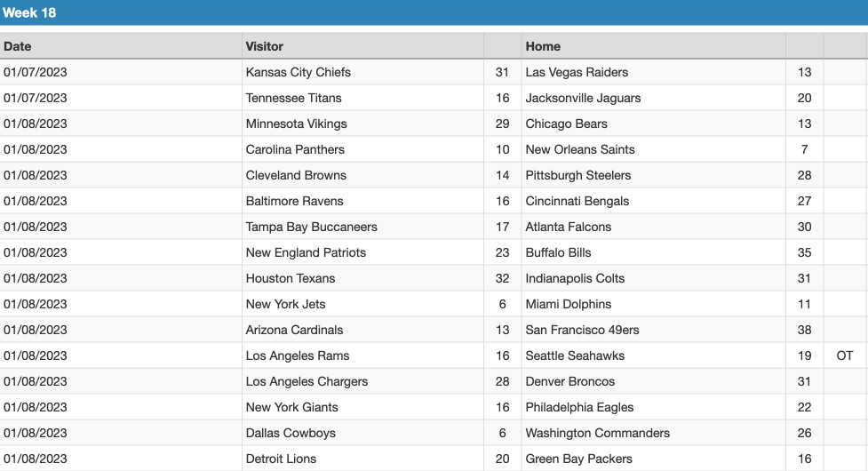Image resolution: width=868 pixels, height=471 pixels.
Task: Open the Jacksonville Jaguars entry
Action: click(583, 98)
